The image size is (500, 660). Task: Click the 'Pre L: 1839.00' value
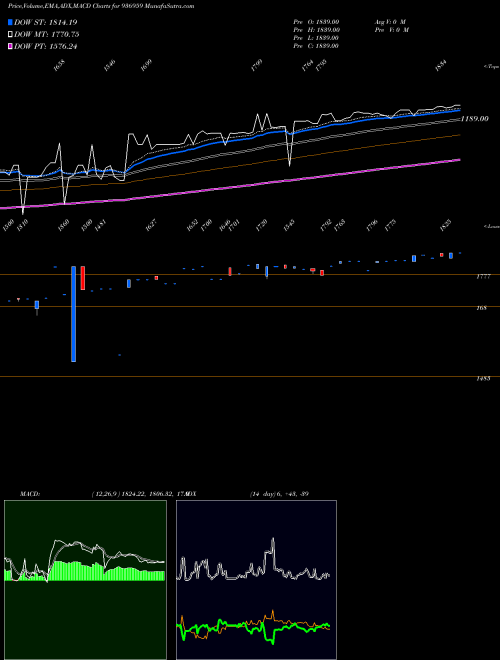(316, 38)
